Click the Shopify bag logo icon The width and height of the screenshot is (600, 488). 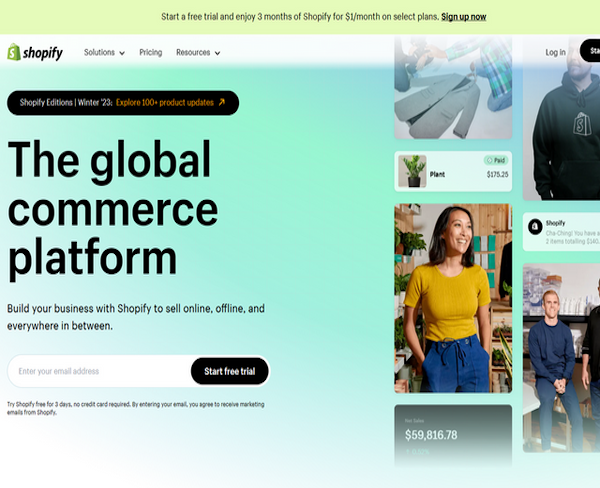point(14,52)
